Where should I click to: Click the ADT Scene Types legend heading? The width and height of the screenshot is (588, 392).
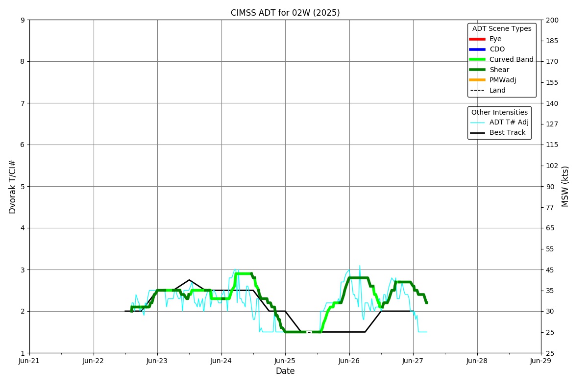pyautogui.click(x=501, y=29)
